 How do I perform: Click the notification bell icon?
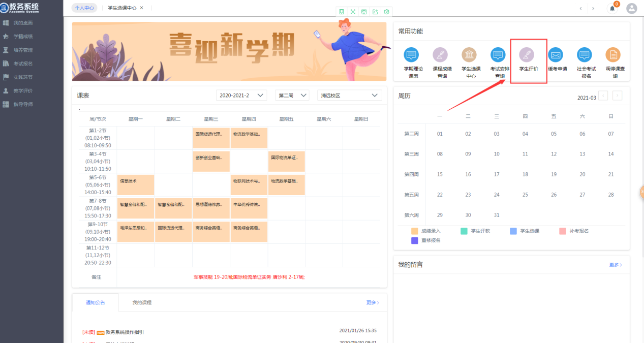[612, 9]
